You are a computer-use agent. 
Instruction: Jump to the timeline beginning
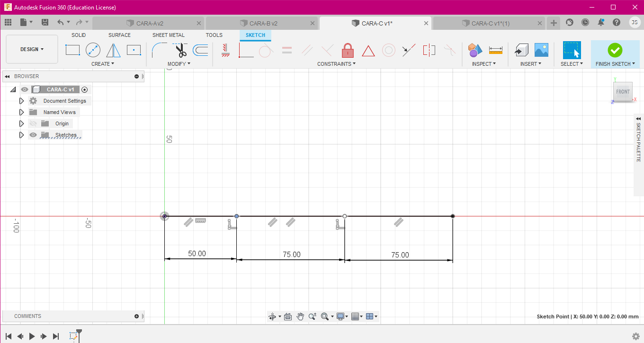pos(9,336)
